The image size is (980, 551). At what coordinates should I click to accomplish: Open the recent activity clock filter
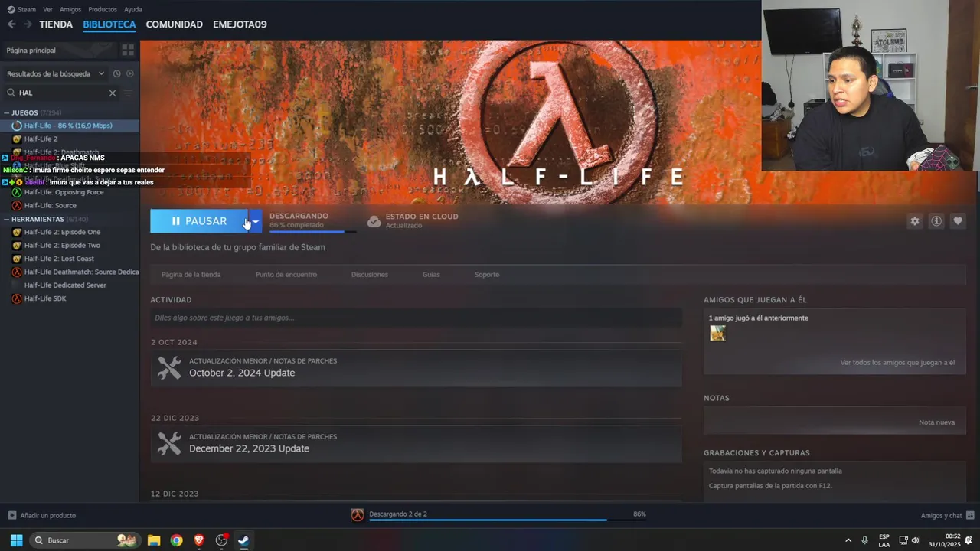coord(116,73)
